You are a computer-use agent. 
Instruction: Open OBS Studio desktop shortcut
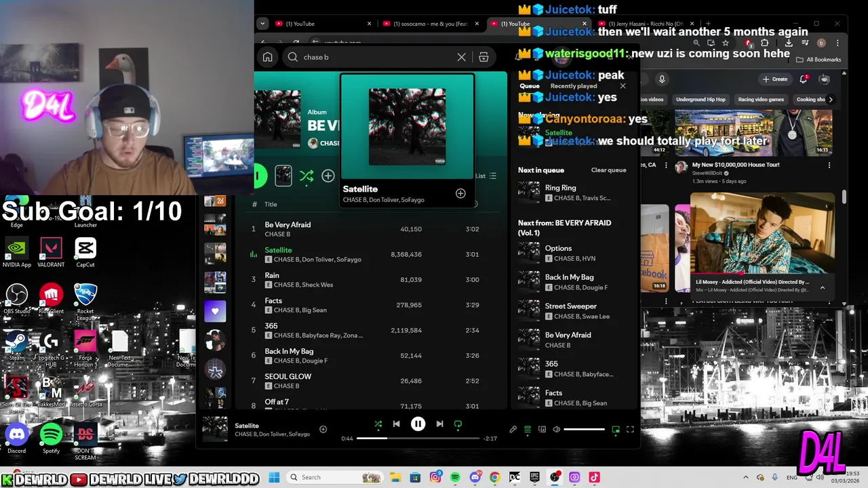click(x=17, y=299)
